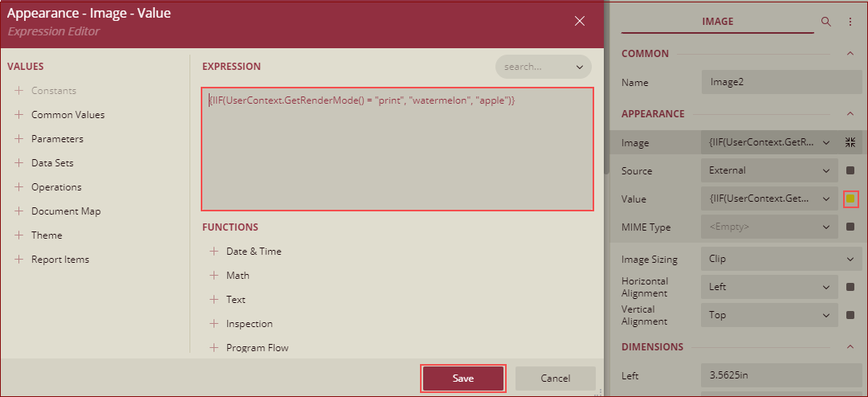Expand the Inspection functions group

tap(214, 323)
